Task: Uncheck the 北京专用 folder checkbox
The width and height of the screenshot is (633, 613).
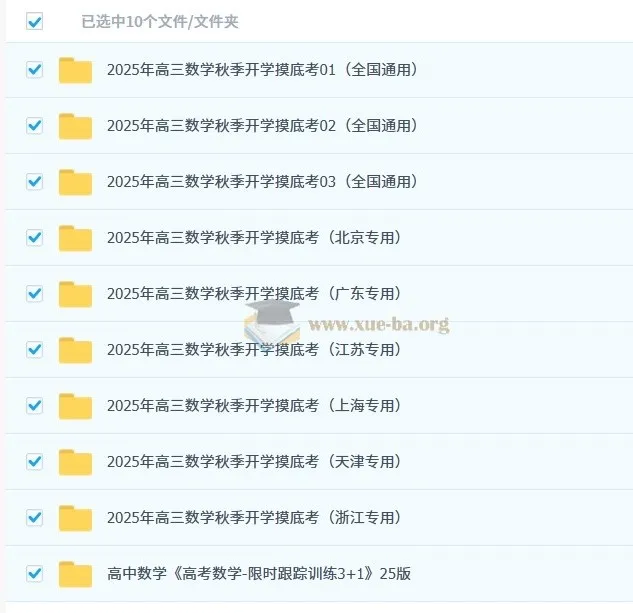Action: (34, 237)
